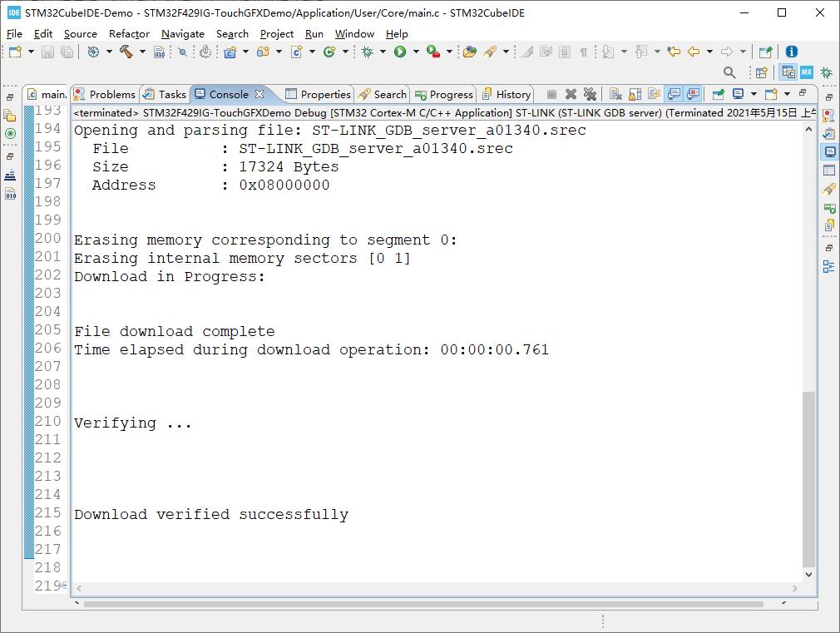Click the Open Console icon
The width and height of the screenshot is (840, 633).
[771, 94]
